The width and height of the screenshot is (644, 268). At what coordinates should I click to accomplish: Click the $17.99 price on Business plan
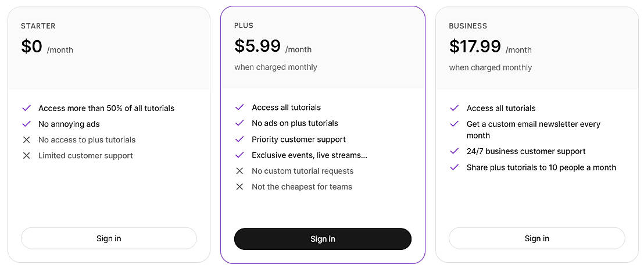click(x=475, y=47)
